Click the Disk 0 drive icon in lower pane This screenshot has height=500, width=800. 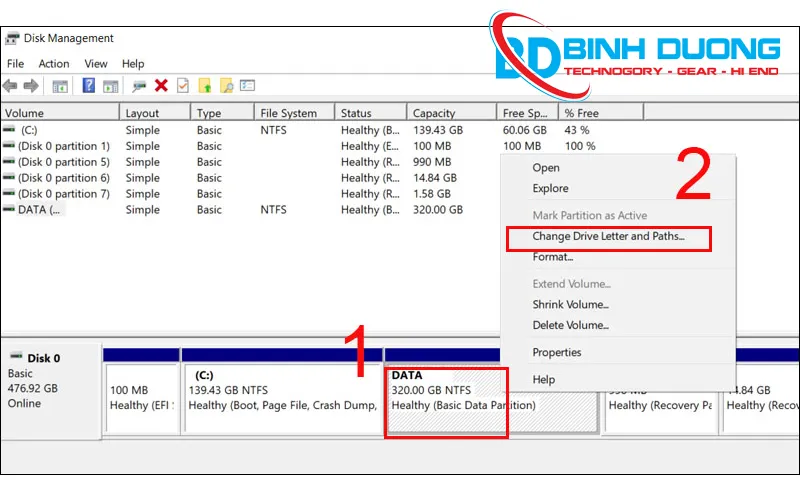pyautogui.click(x=16, y=356)
